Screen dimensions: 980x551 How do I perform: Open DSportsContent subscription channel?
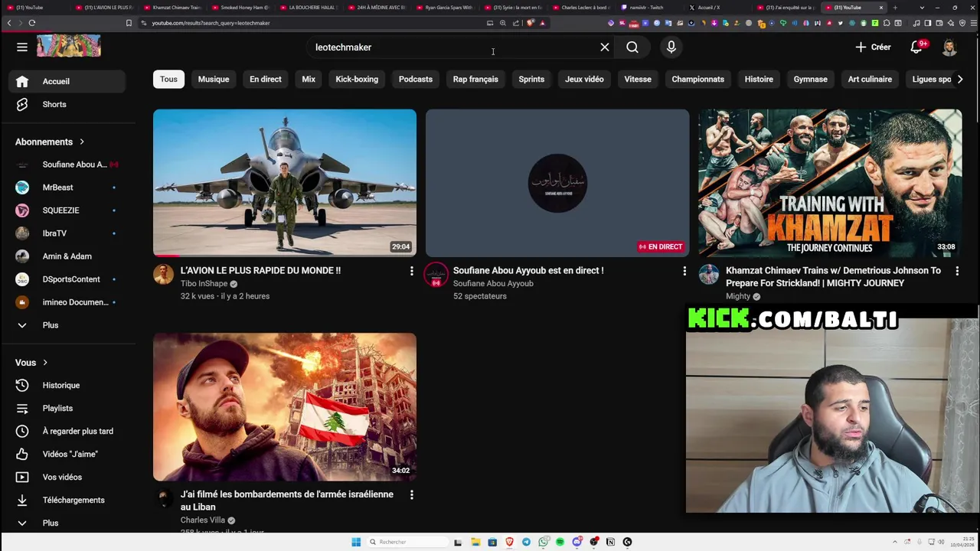click(67, 279)
